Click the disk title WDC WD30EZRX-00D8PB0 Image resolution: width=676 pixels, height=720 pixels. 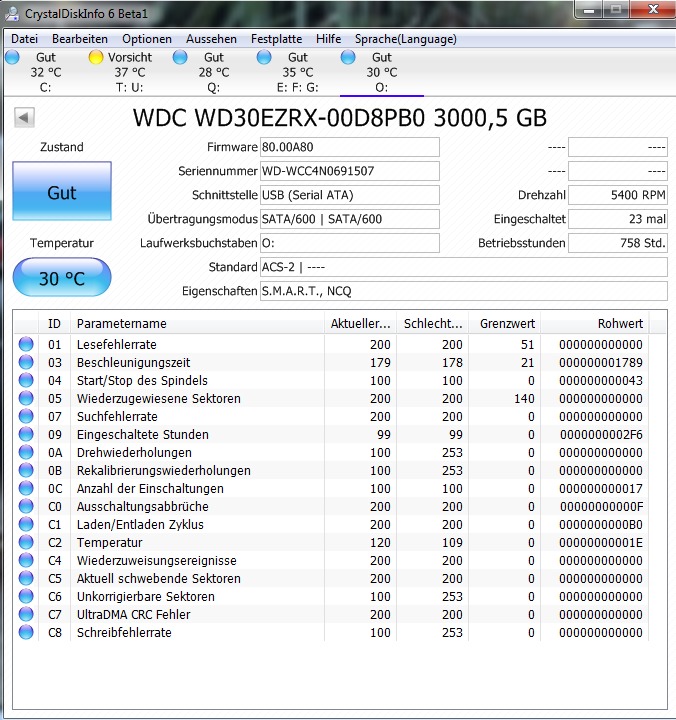coord(339,118)
